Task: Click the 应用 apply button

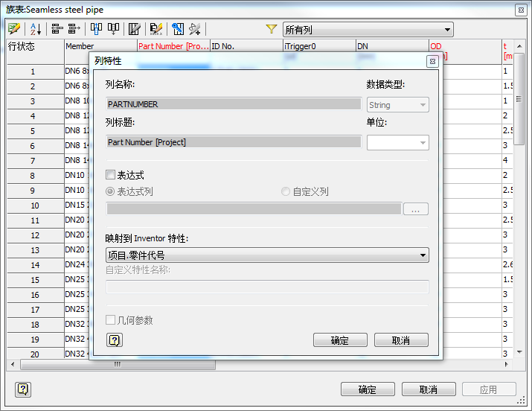Action: pyautogui.click(x=489, y=389)
